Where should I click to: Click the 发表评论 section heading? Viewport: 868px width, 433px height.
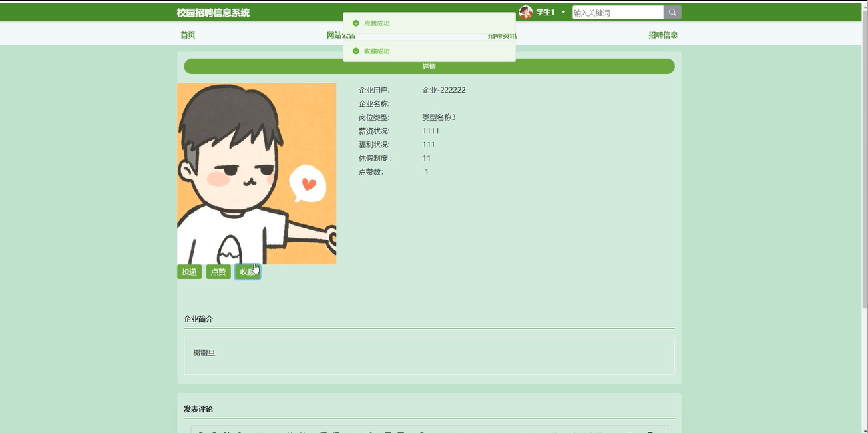(x=198, y=409)
